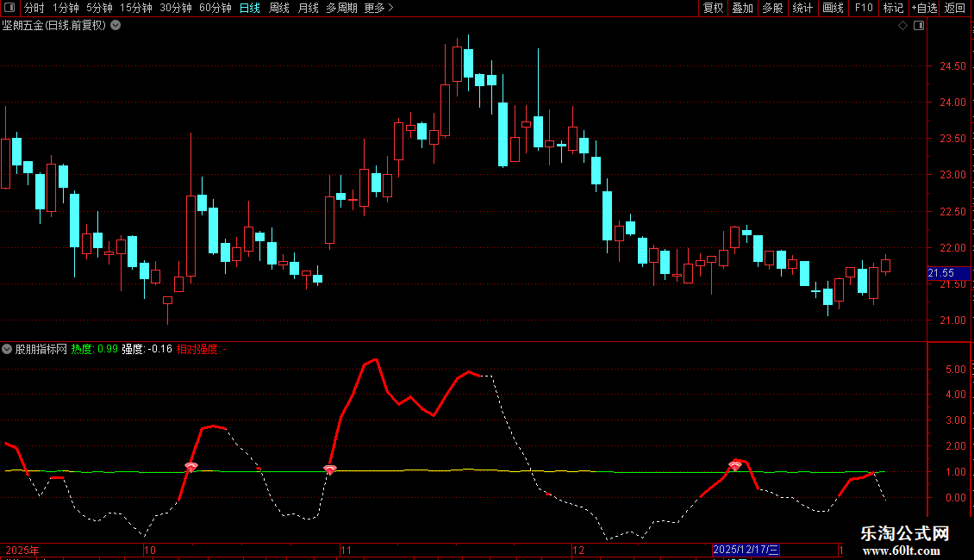Viewport: 974px width, 560px height.
Task: Open the 统计 statistics tool
Action: [802, 8]
